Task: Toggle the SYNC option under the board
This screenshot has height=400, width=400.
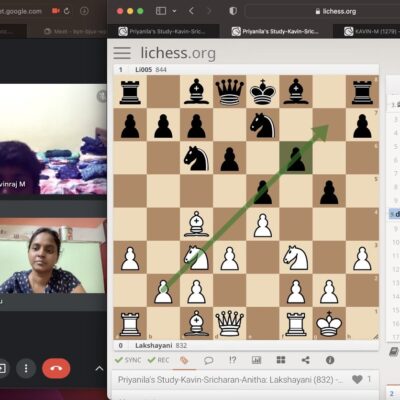Action: [x=128, y=360]
